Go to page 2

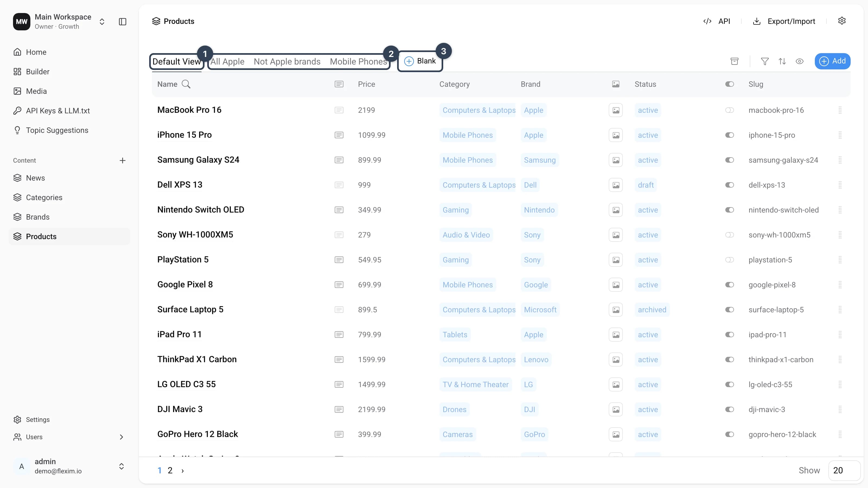click(x=170, y=470)
